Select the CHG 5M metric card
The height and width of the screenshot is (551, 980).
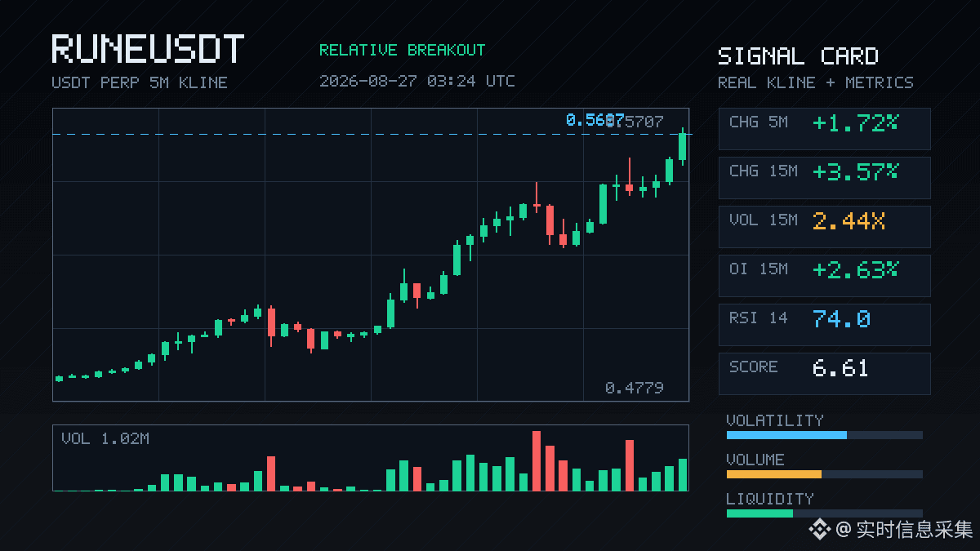coord(824,129)
